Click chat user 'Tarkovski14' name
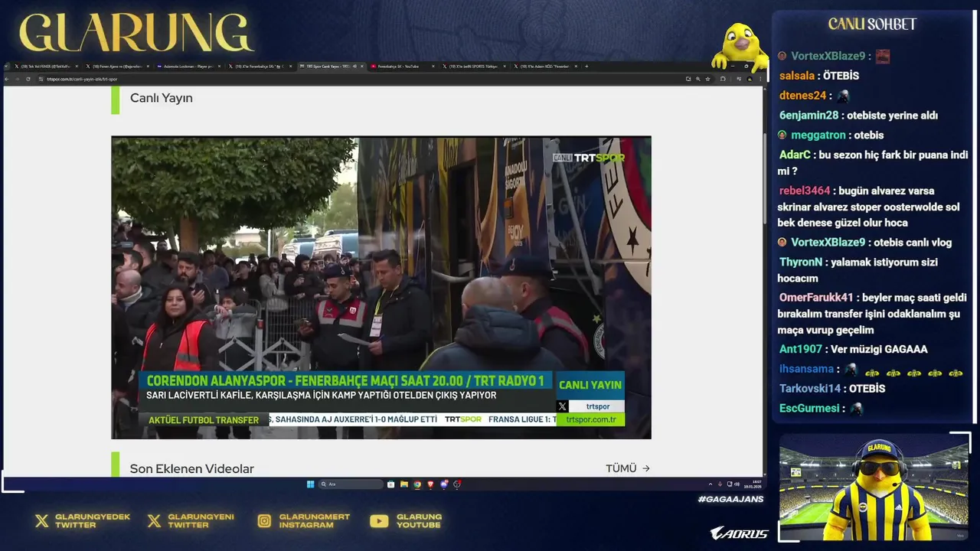 pyautogui.click(x=810, y=389)
